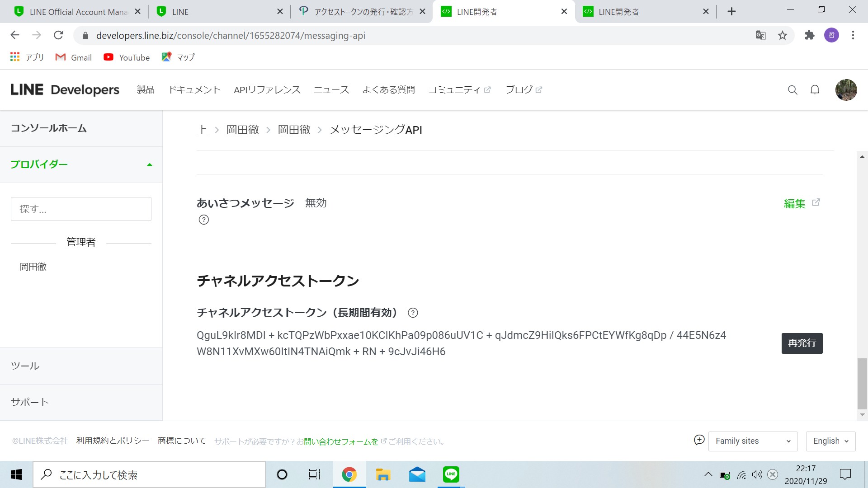
Task: Open ドキュメント in header
Action: [x=194, y=90]
